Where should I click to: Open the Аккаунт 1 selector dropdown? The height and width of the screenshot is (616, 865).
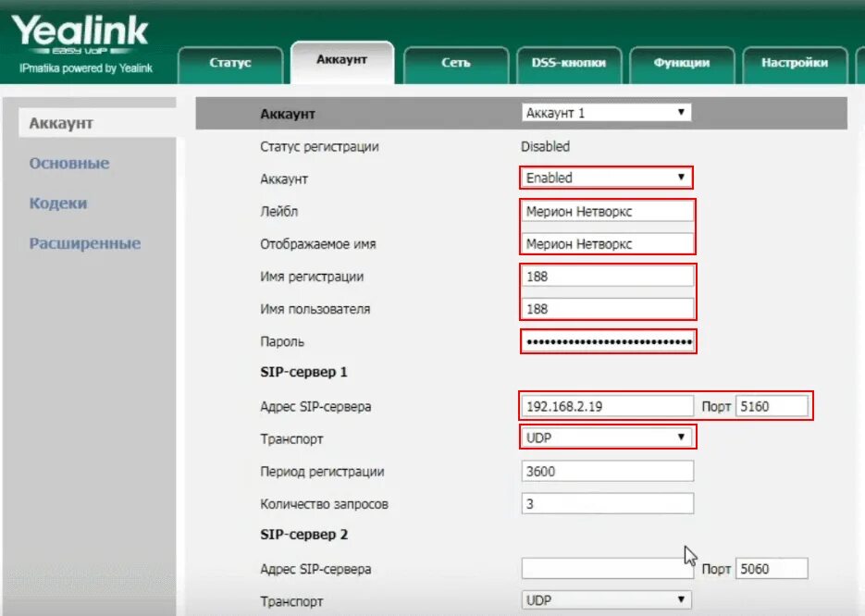point(606,113)
